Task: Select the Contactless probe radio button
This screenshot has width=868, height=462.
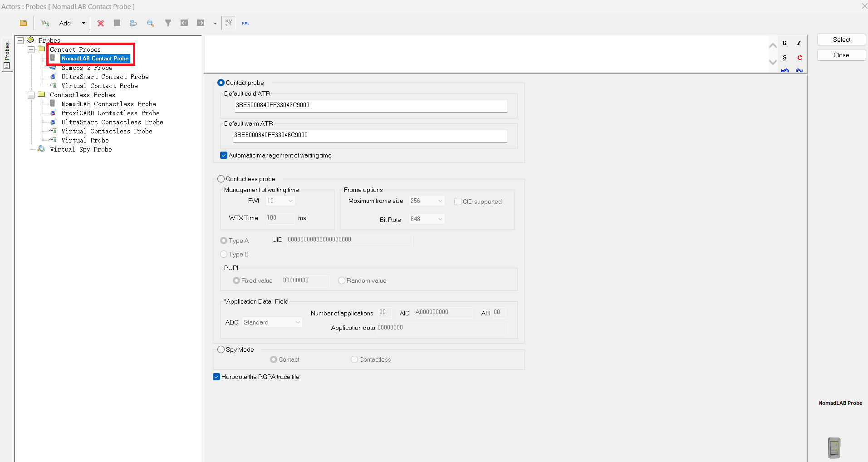Action: [221, 179]
